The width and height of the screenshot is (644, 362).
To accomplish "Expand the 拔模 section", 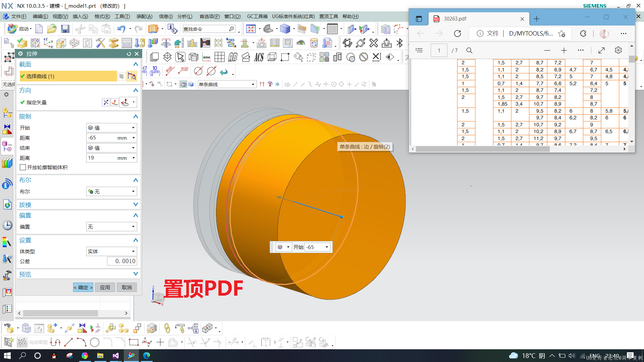I will click(136, 204).
